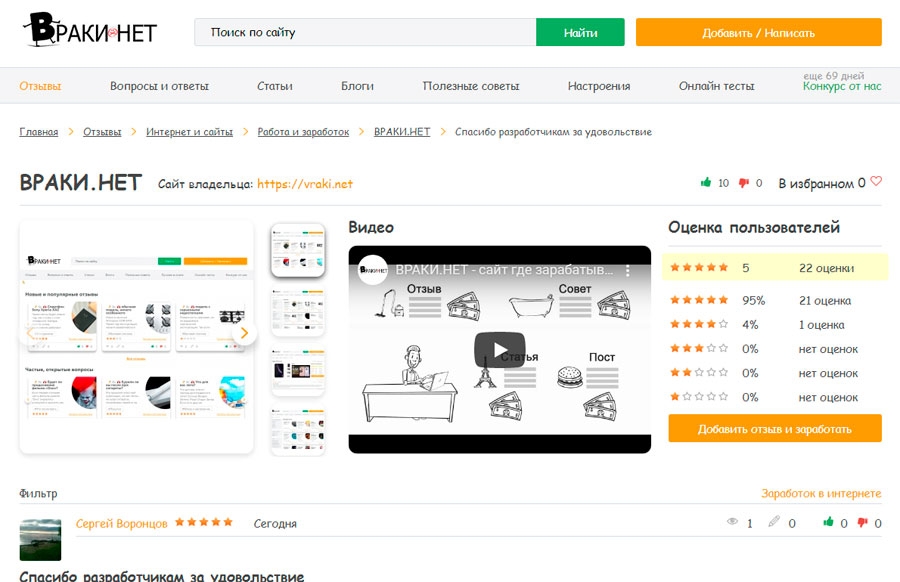Click the green thumbs-up icon beside 10

[x=706, y=183]
